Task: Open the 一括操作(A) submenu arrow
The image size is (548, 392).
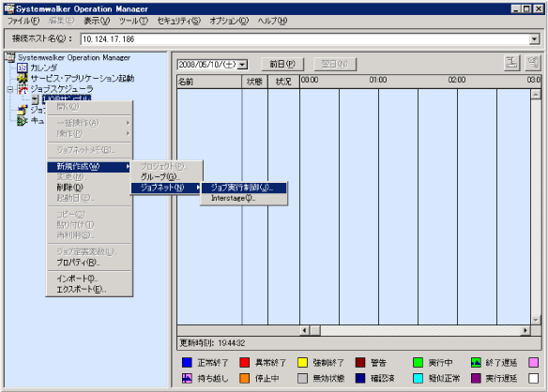Action: point(128,123)
